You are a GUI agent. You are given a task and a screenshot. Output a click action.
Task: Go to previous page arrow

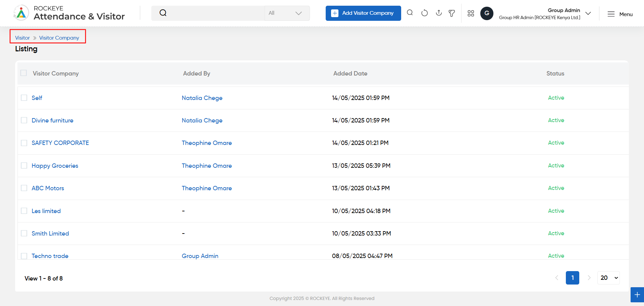[x=557, y=278]
